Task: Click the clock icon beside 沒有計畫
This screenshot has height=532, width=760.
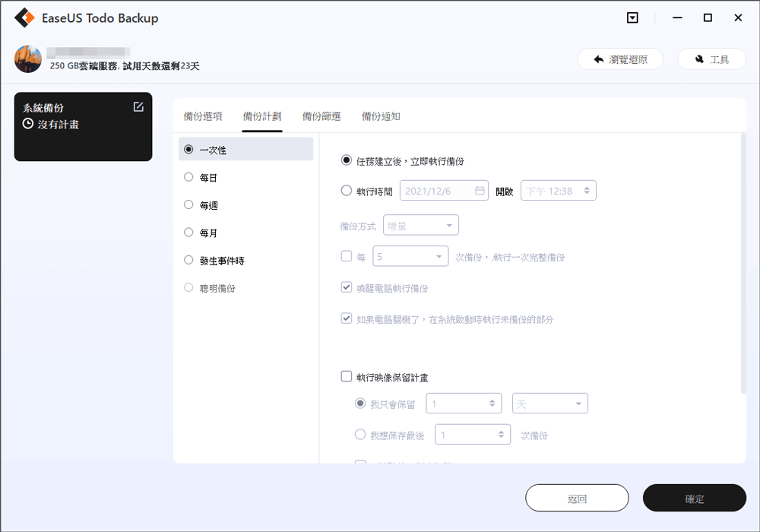Action: click(x=26, y=122)
